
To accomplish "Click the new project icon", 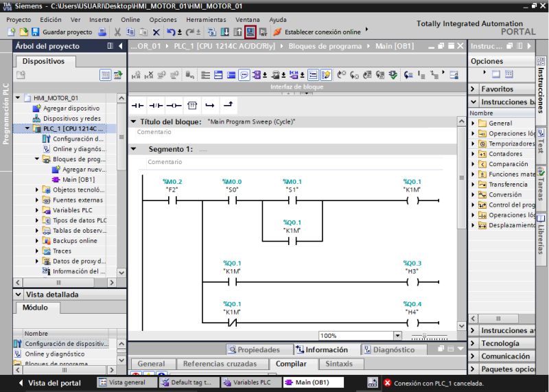I will tap(11, 32).
